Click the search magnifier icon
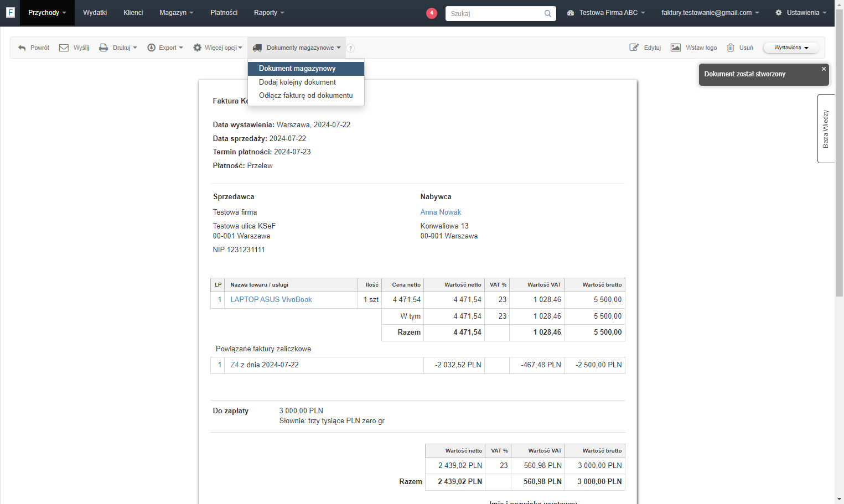844x504 pixels. [547, 13]
